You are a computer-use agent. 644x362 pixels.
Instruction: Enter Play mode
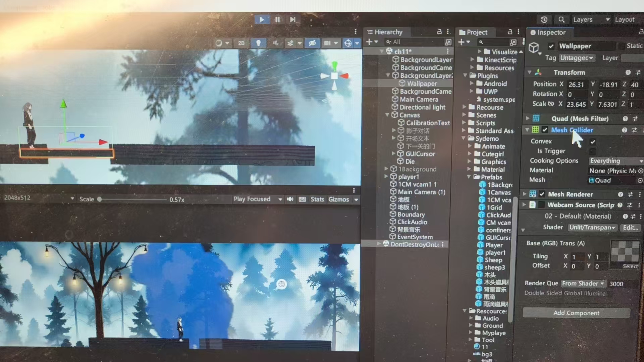[x=262, y=19]
